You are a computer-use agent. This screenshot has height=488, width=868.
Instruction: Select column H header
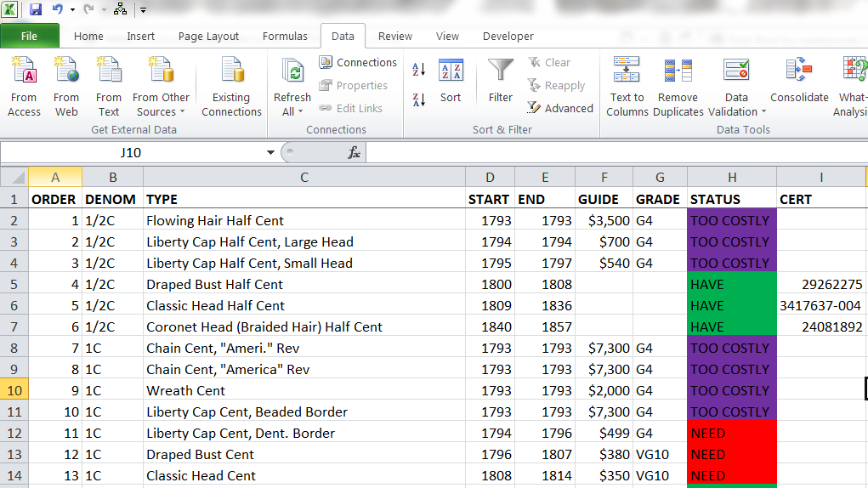pyautogui.click(x=732, y=177)
